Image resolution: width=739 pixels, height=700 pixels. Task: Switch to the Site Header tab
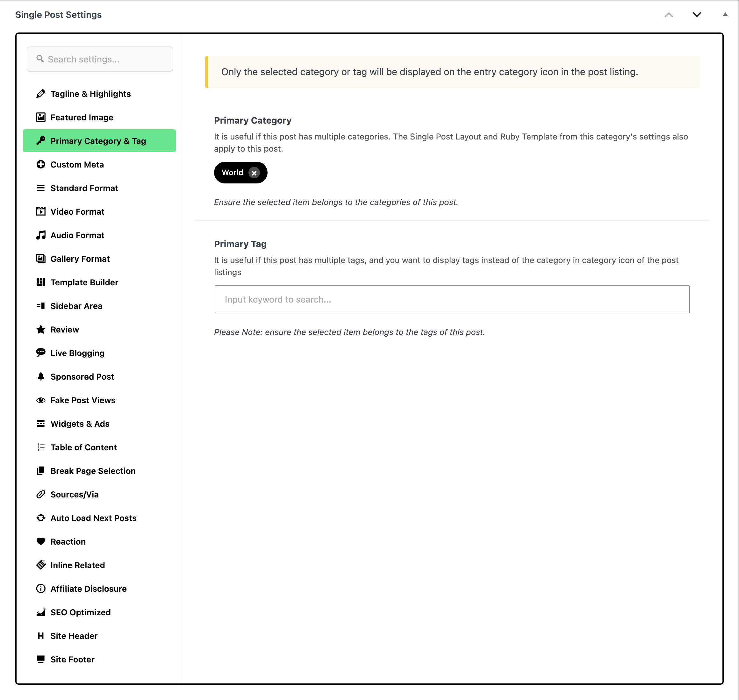click(99, 636)
